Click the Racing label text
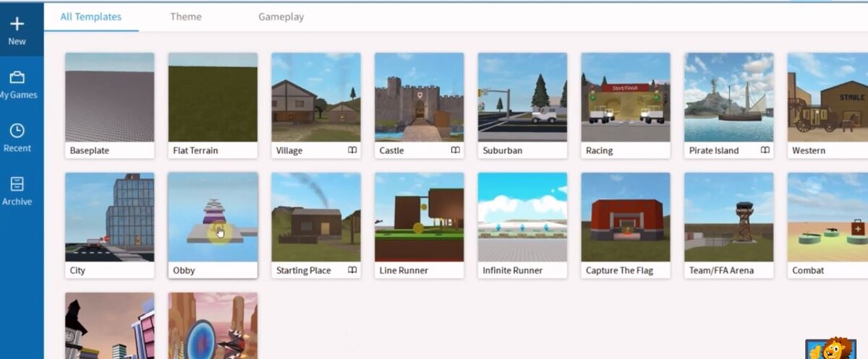This screenshot has height=359, width=868. click(599, 151)
